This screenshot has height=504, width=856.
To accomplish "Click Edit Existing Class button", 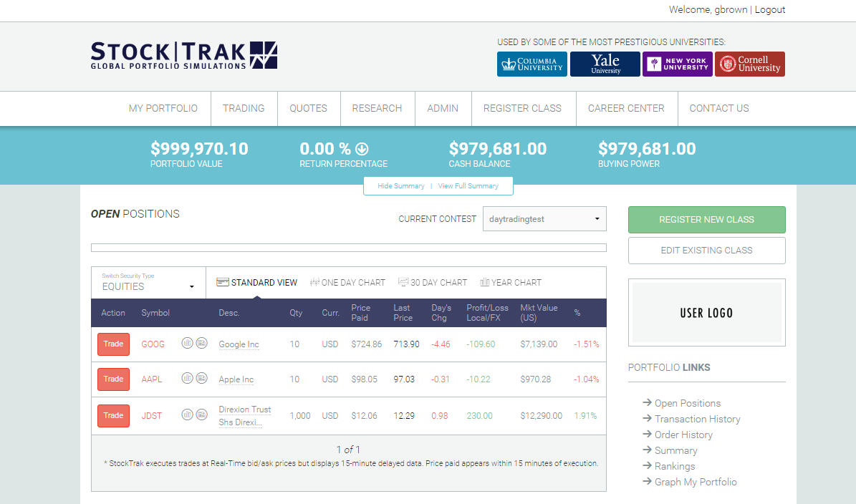I will (x=706, y=251).
